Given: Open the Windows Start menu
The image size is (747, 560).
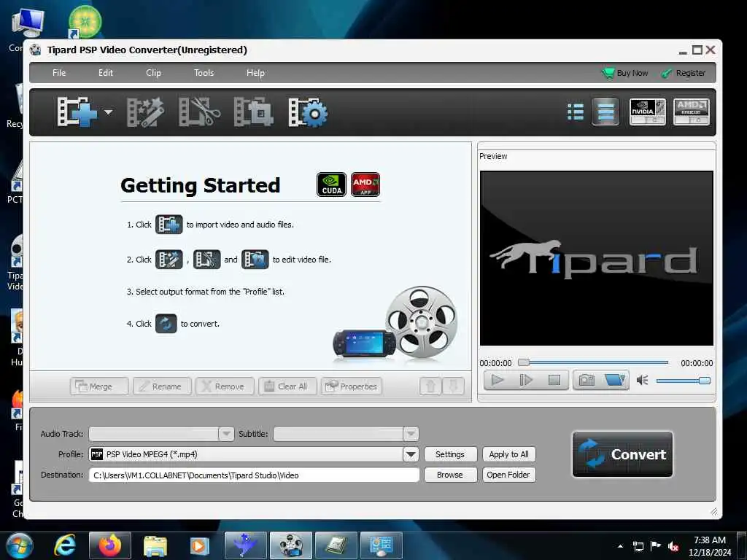Looking at the screenshot, I should (19, 545).
